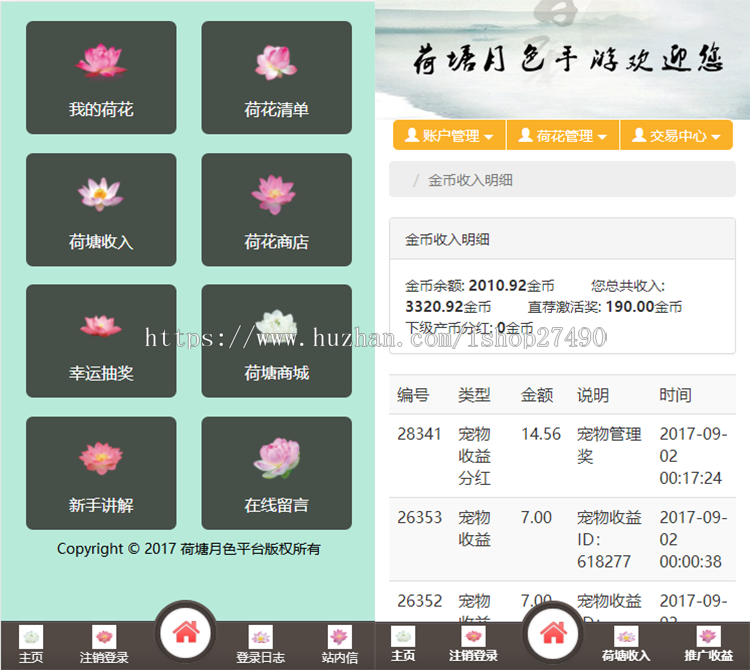Click the 宠物收益分红 type cell
Screen dimensions: 750x670
(x=474, y=456)
